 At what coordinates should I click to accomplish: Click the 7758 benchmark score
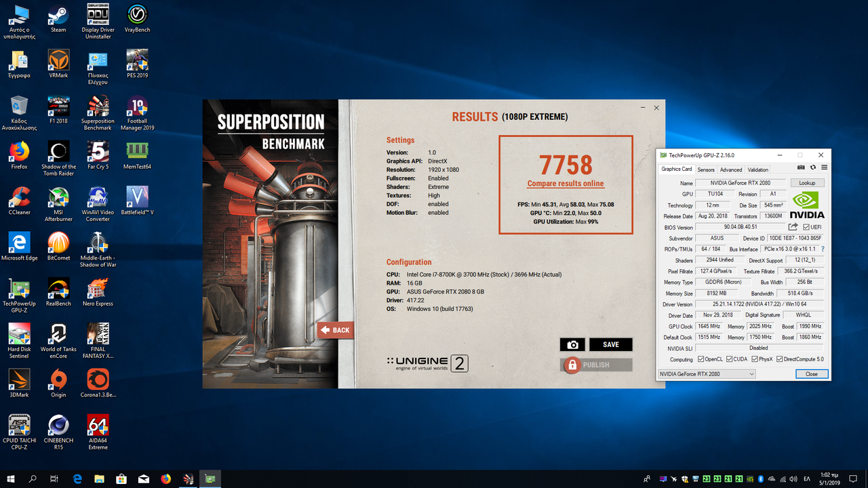[x=566, y=165]
